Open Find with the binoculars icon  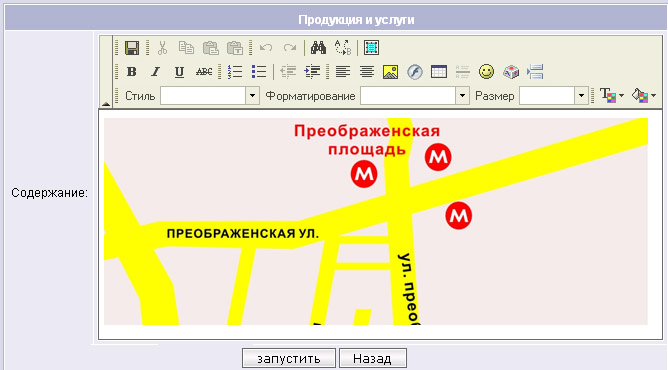tap(318, 48)
